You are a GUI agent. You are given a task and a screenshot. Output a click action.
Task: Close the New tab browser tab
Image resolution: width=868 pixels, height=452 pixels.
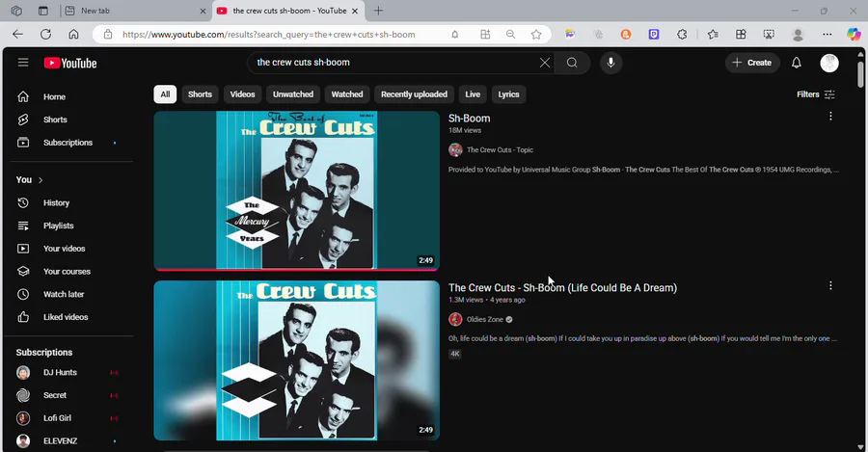click(x=203, y=11)
